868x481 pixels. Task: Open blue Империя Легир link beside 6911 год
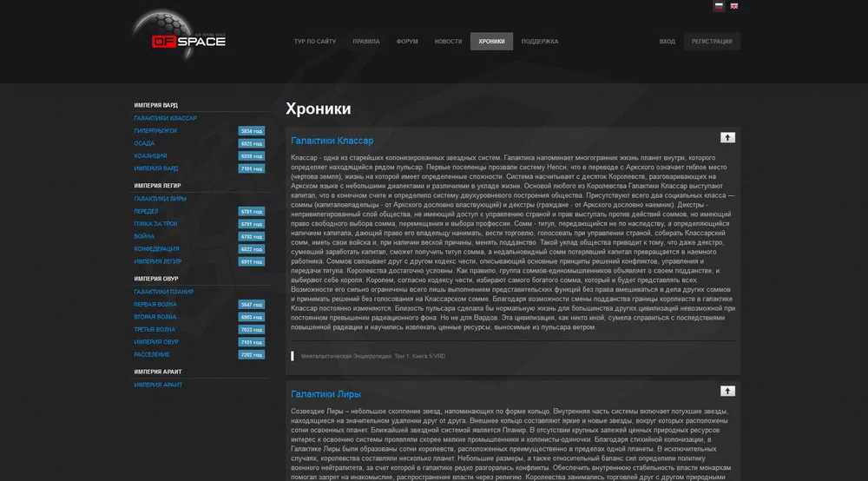[x=157, y=261]
